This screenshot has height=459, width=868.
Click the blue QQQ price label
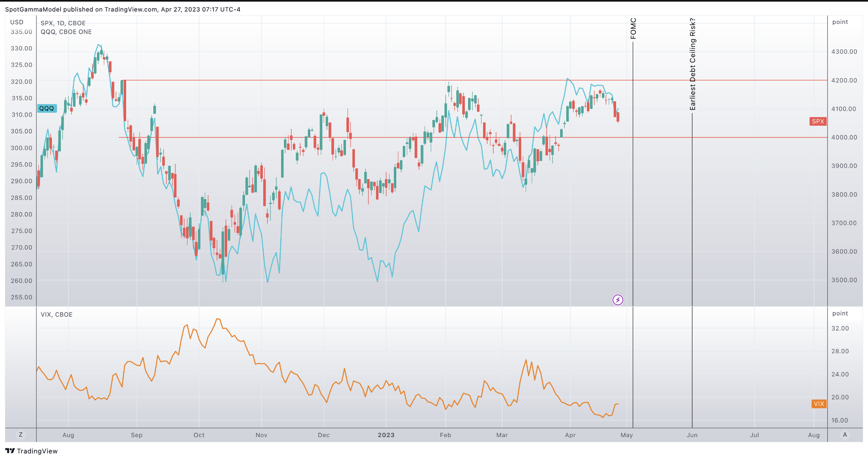pyautogui.click(x=47, y=109)
